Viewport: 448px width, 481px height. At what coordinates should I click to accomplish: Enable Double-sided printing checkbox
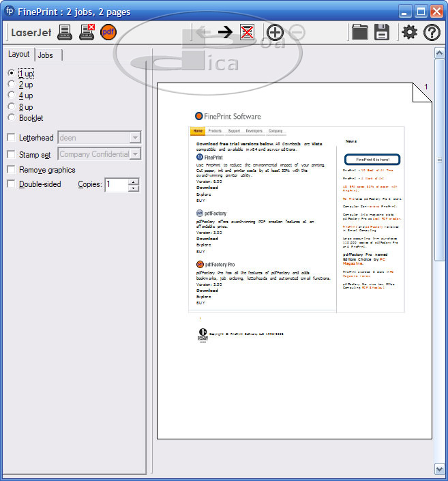(x=11, y=184)
